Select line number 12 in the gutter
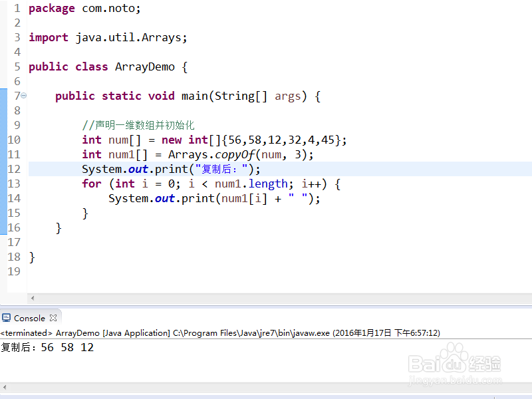 point(13,169)
